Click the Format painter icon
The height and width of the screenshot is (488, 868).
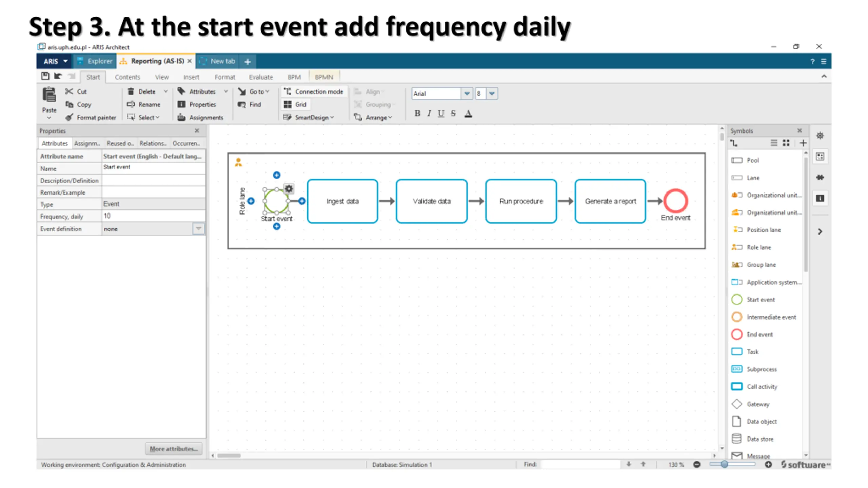click(69, 117)
